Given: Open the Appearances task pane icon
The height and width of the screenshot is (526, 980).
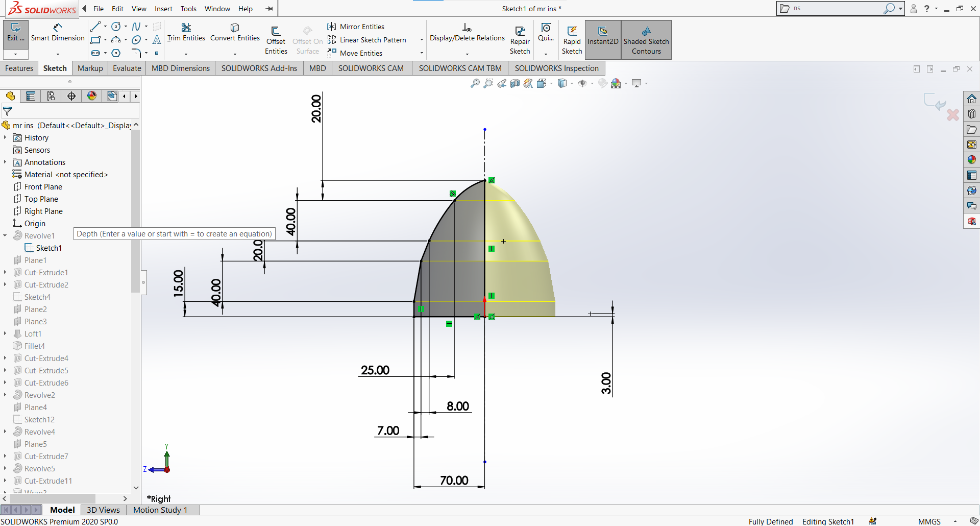Looking at the screenshot, I should coord(972,160).
